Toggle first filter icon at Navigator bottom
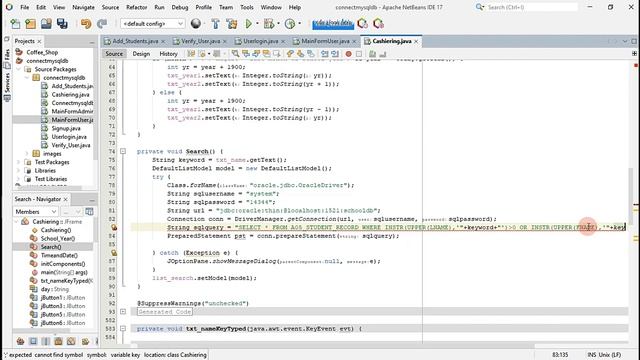The width and height of the screenshot is (640, 360). click(20, 341)
